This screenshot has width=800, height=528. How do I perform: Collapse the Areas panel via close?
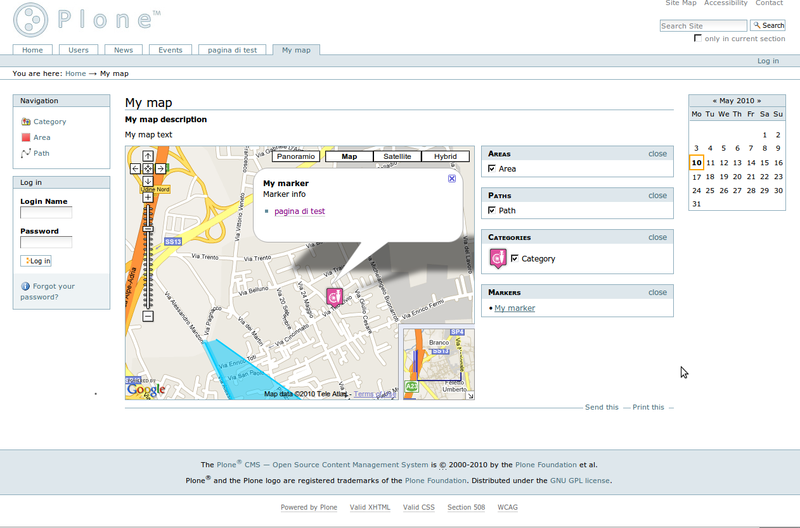pos(657,154)
